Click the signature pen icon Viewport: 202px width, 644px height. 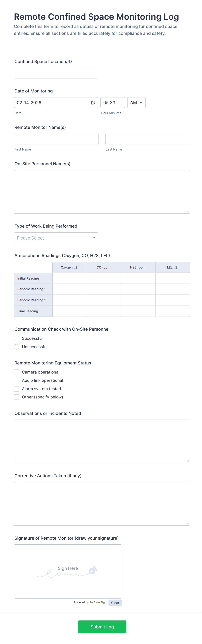coord(93,570)
